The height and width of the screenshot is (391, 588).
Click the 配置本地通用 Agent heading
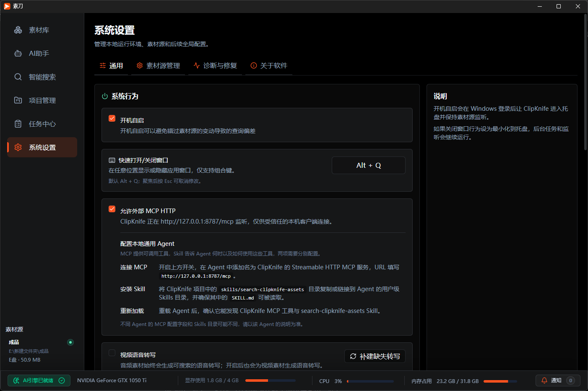147,244
